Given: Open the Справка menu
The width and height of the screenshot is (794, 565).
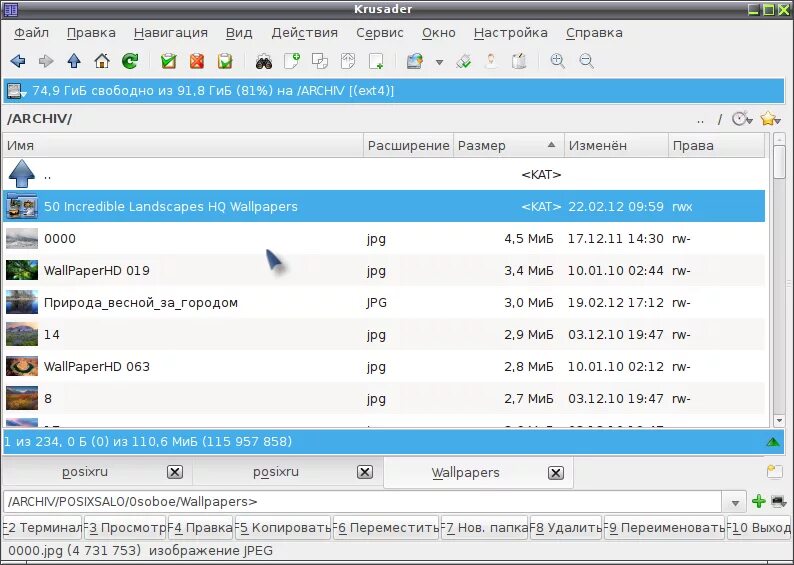Looking at the screenshot, I should click(x=594, y=33).
